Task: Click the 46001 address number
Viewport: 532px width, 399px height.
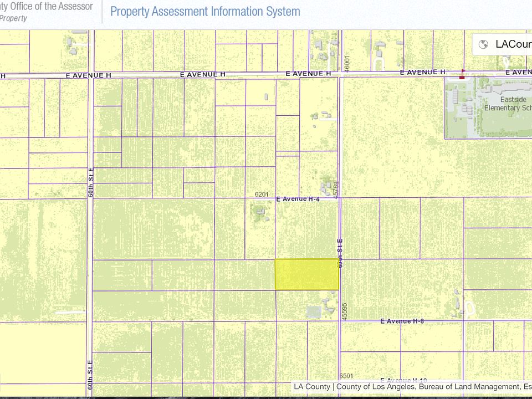Action: click(346, 63)
